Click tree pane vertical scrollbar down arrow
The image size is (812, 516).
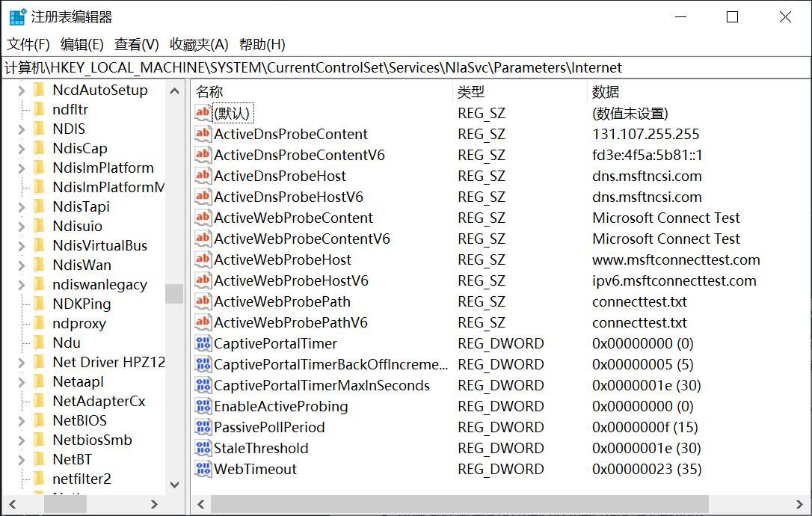(x=174, y=485)
